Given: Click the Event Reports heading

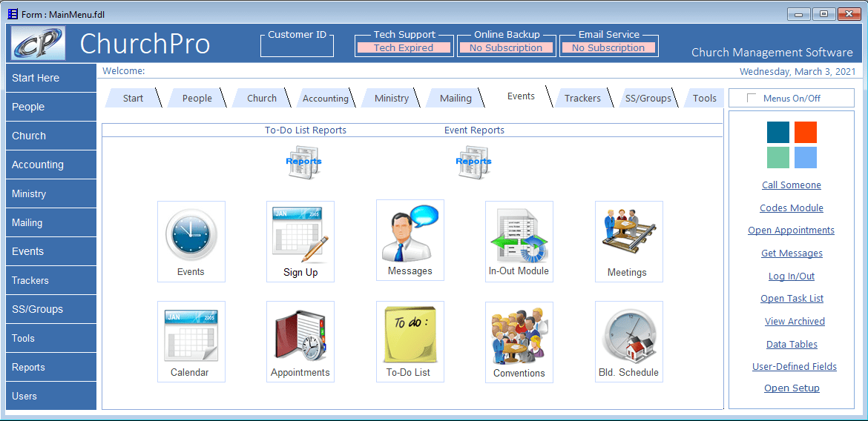Looking at the screenshot, I should pyautogui.click(x=474, y=130).
